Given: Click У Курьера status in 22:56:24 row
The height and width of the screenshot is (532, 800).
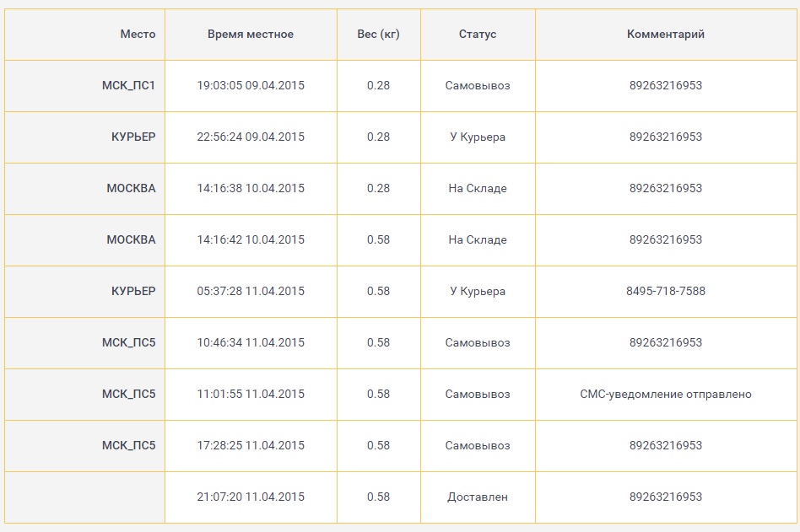Looking at the screenshot, I should [x=478, y=137].
